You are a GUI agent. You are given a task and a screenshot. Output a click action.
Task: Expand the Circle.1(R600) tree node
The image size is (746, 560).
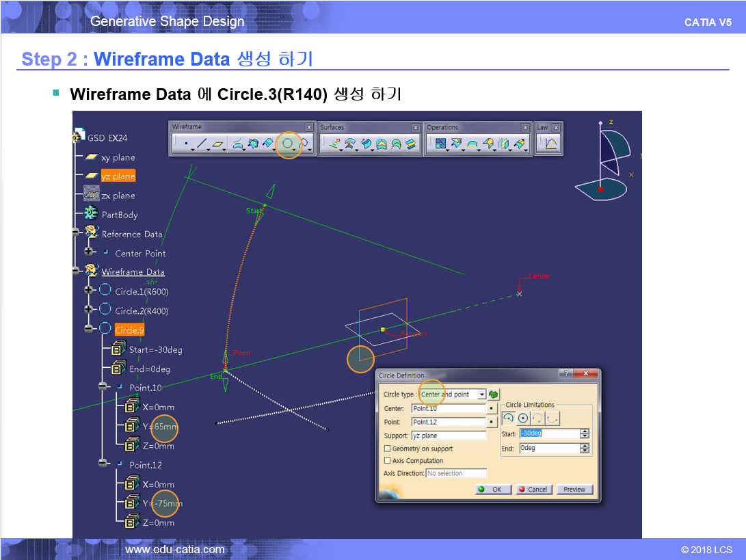pos(89,291)
